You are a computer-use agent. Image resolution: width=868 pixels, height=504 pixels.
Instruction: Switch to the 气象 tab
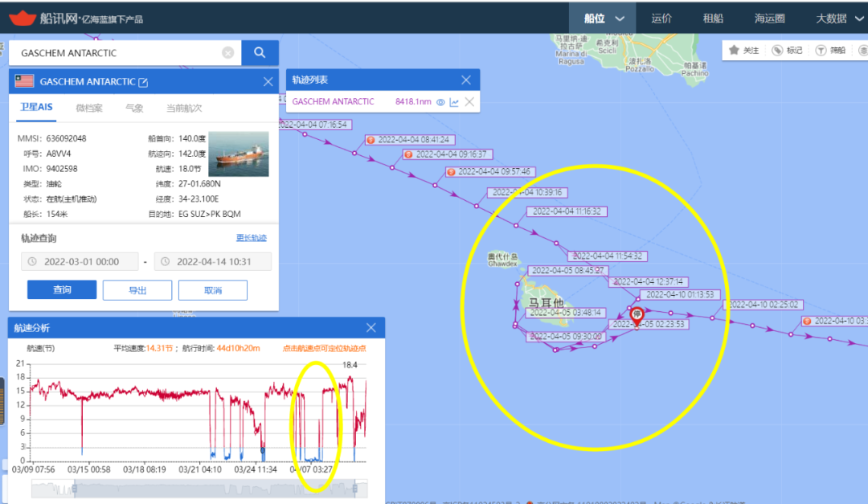[x=134, y=108]
